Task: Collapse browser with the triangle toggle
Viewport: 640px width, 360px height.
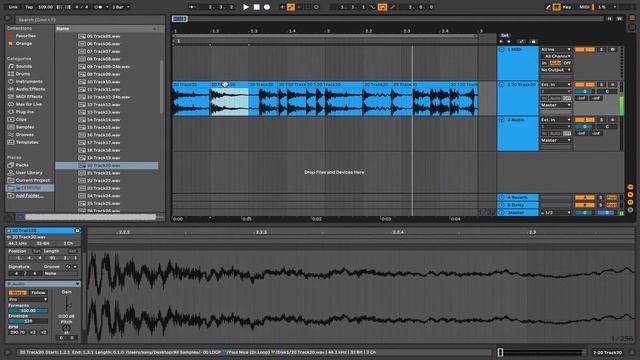Action: [x=8, y=18]
